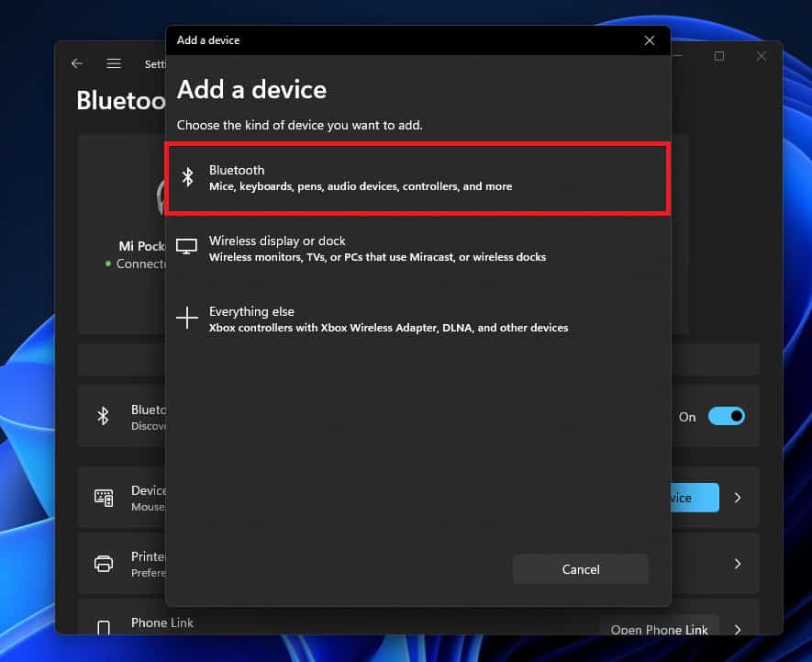Go back in Settings window
This screenshot has height=662, width=812.
click(x=77, y=63)
